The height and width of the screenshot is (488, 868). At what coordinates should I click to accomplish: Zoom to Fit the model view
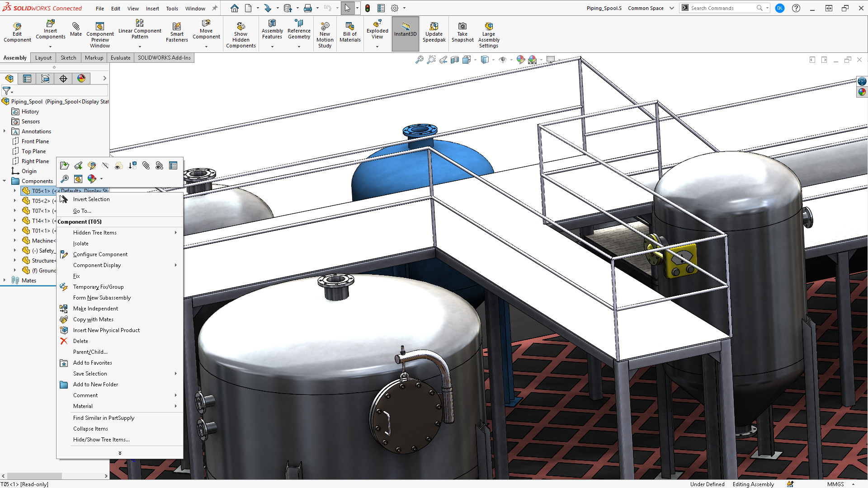click(x=420, y=59)
